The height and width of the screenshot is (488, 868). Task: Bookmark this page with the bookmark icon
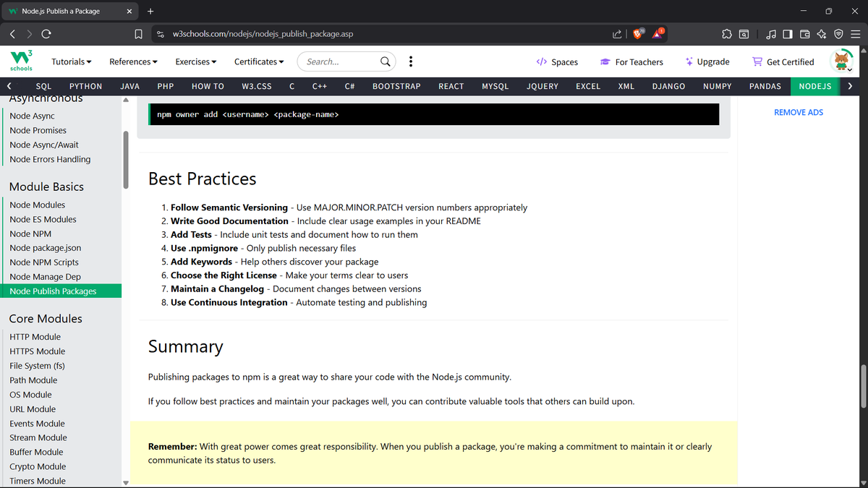[x=138, y=34]
